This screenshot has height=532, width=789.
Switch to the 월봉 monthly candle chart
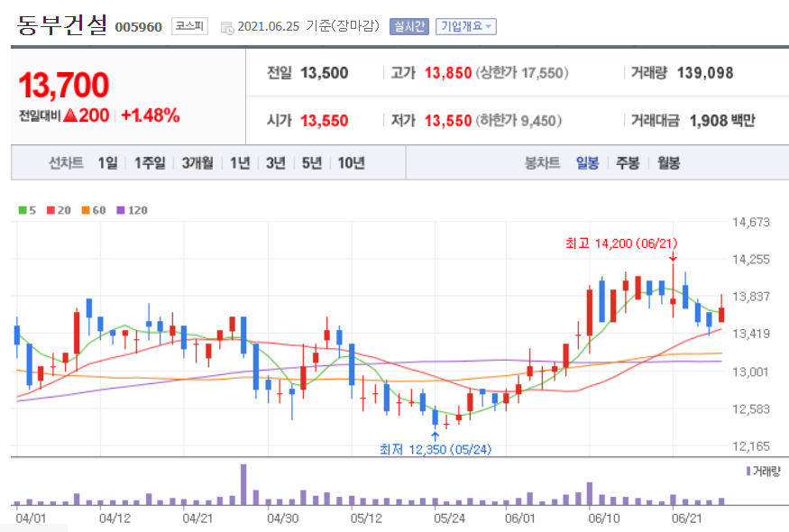tap(668, 163)
